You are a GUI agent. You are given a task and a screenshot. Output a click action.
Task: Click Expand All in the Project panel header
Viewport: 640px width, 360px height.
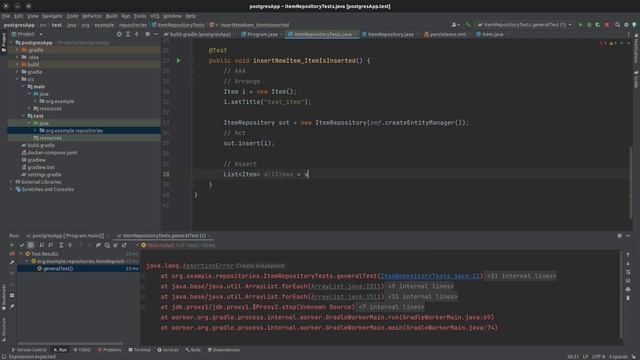pyautogui.click(x=128, y=34)
